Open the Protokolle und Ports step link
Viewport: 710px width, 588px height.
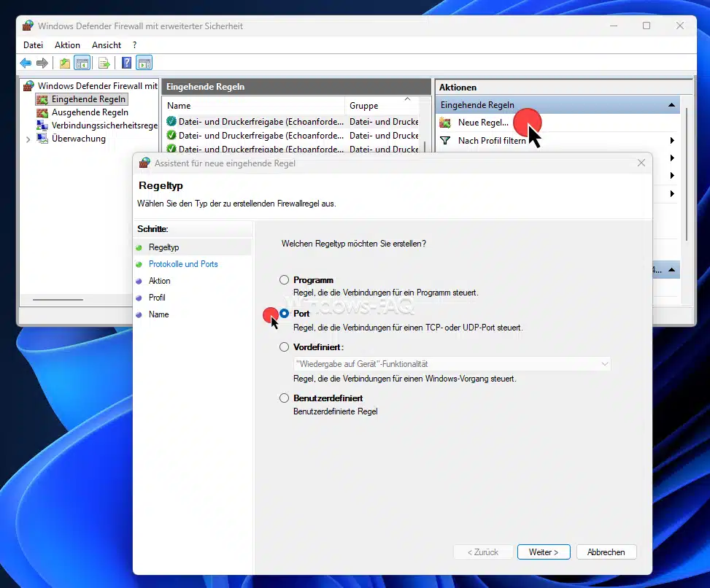pyautogui.click(x=183, y=264)
